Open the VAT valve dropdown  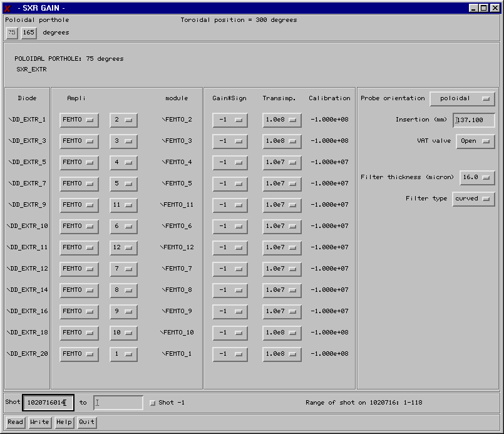click(475, 142)
